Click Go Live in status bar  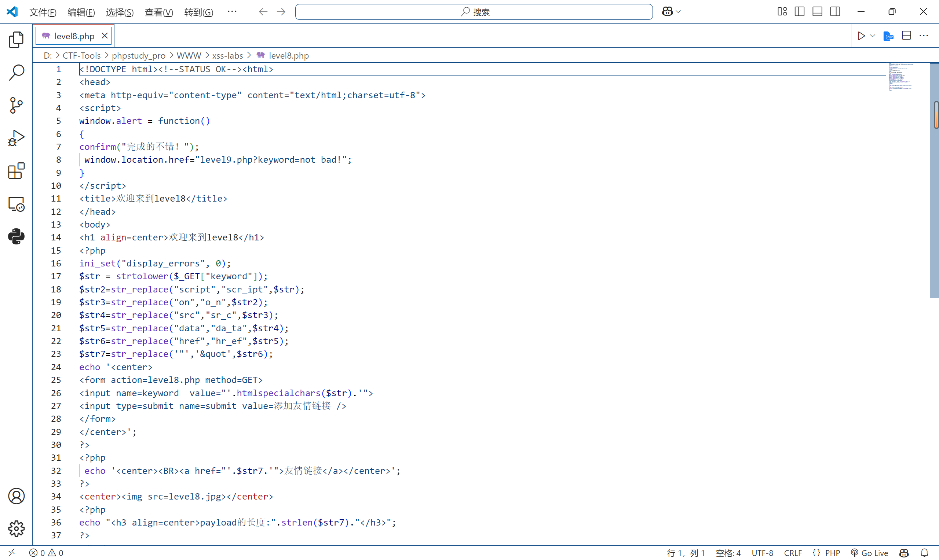coord(870,552)
